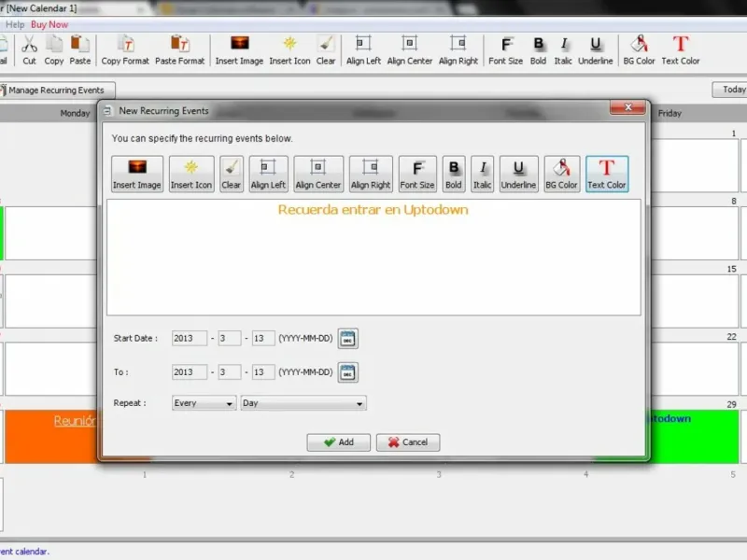The image size is (747, 560).
Task: Click the Start Date year field
Action: (x=190, y=339)
